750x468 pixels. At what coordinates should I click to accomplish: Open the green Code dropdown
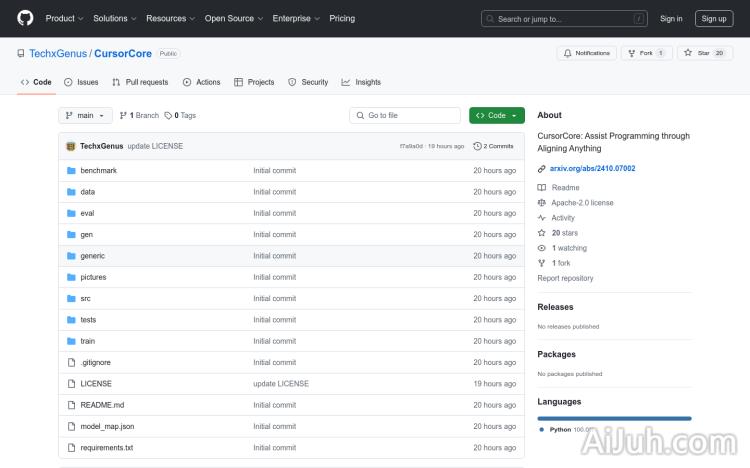point(497,115)
